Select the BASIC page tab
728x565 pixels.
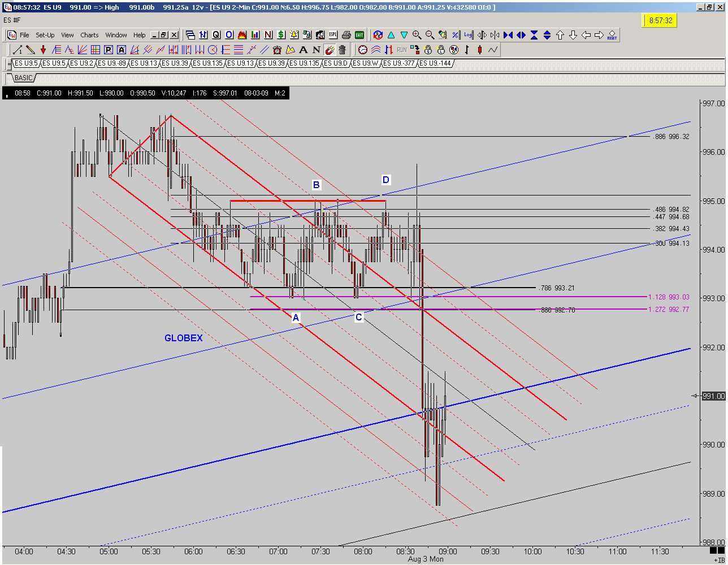click(x=23, y=77)
